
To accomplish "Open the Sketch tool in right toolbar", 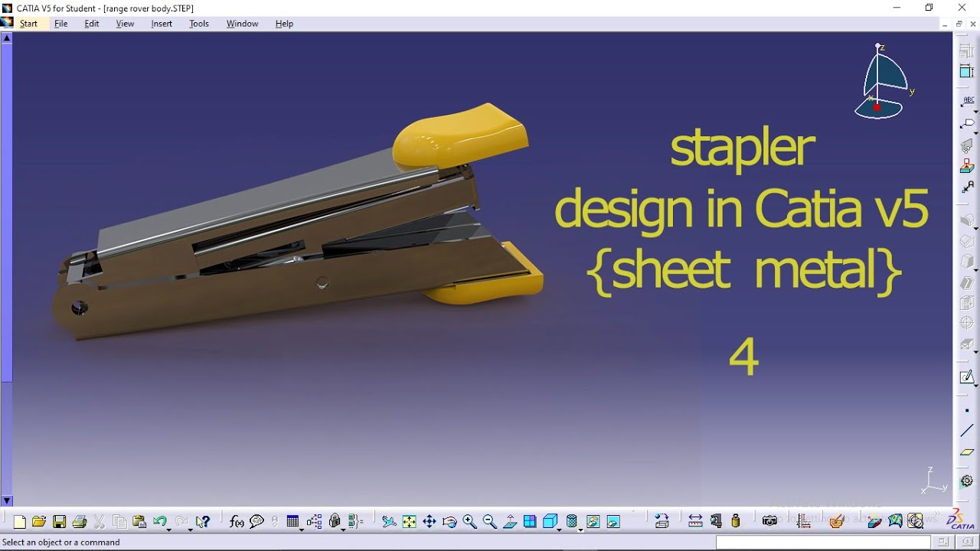I will (967, 377).
